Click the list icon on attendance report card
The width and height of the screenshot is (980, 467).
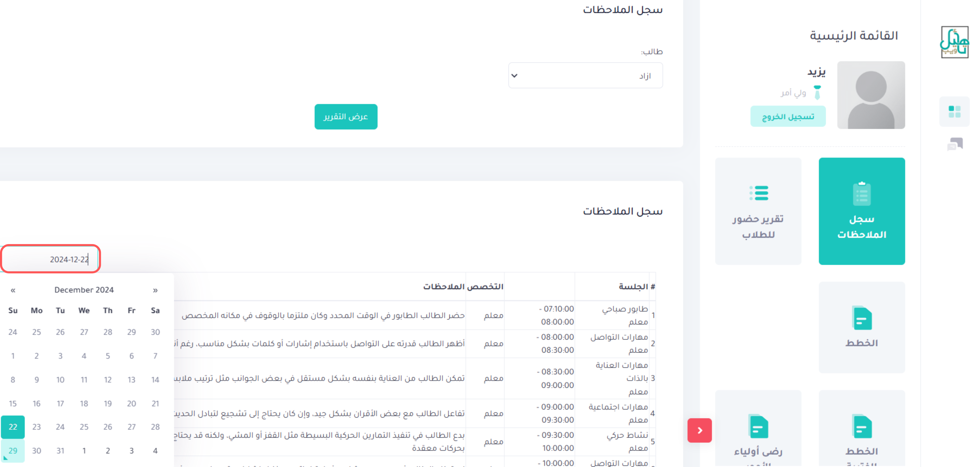click(759, 193)
